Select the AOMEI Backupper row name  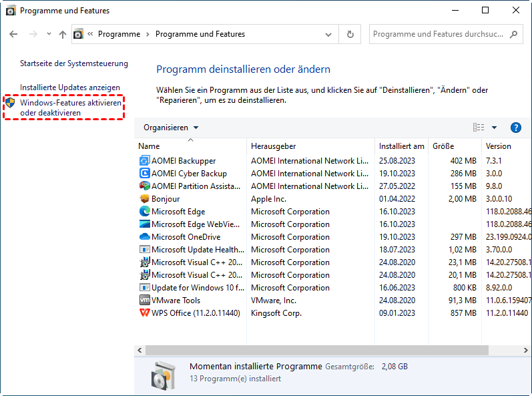[x=184, y=161]
